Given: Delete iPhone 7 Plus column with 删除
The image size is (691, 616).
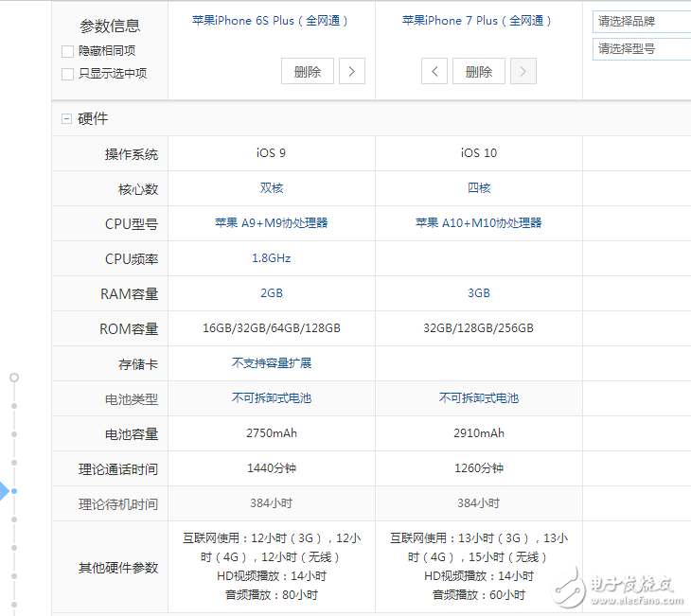Looking at the screenshot, I should point(479,71).
